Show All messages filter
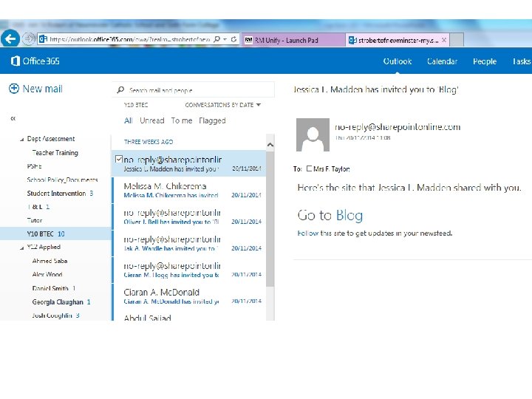This screenshot has width=532, height=399. (x=129, y=120)
